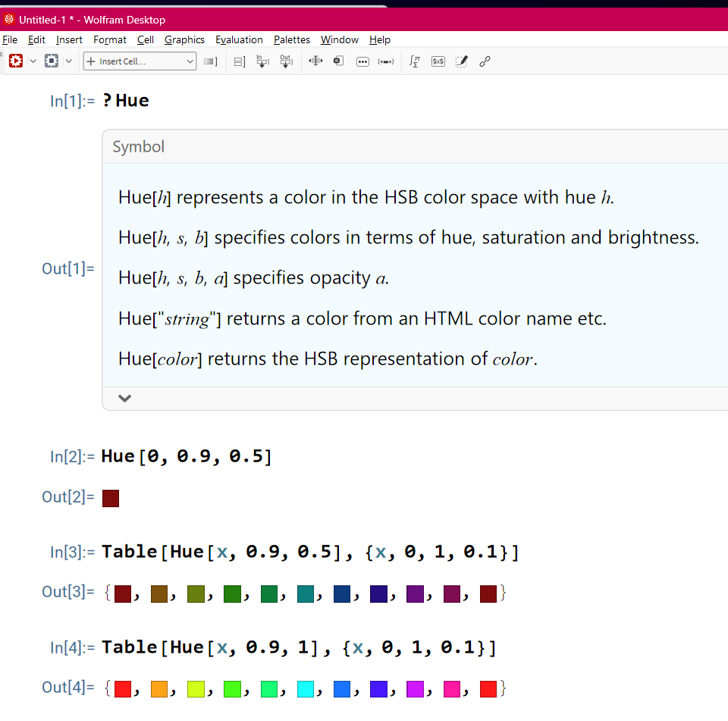Click the red Evaluate cells icon

coord(16,61)
